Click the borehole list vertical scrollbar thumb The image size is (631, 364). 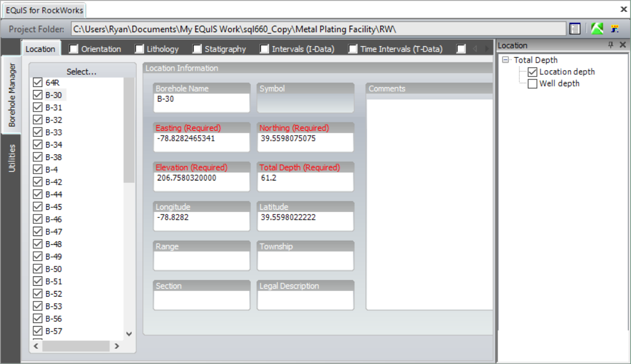coord(129,131)
